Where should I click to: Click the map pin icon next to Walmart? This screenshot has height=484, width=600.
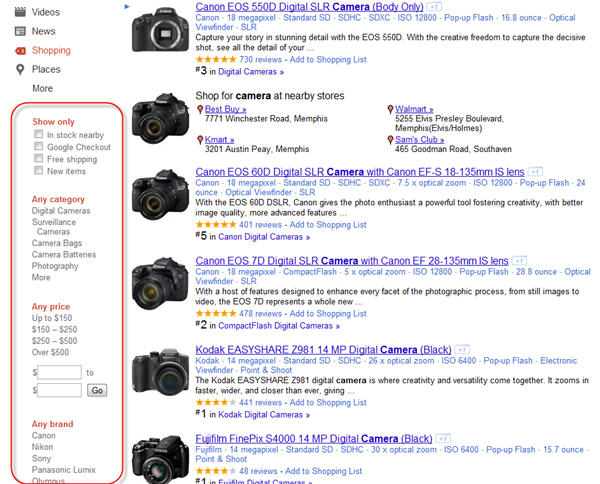(x=390, y=110)
